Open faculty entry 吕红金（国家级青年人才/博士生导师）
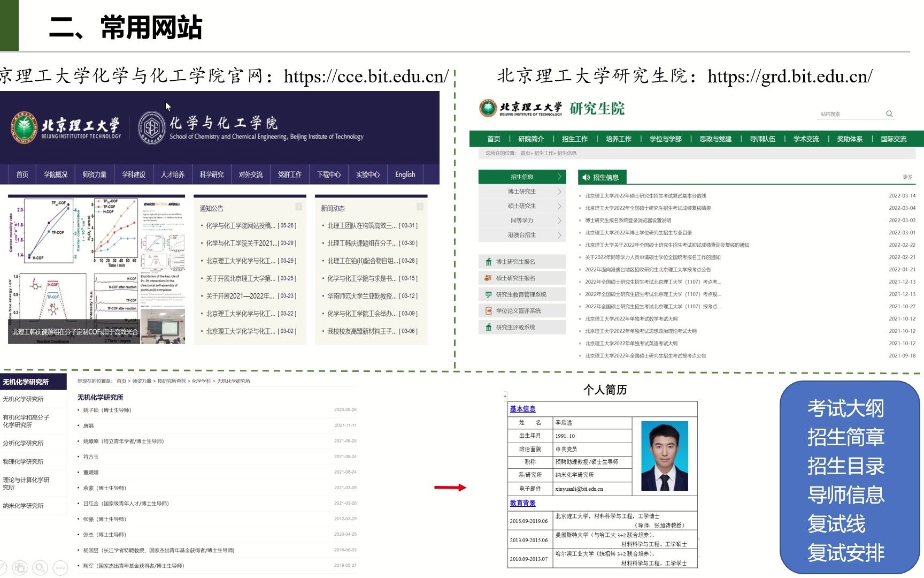This screenshot has width=924, height=578. pyautogui.click(x=126, y=504)
